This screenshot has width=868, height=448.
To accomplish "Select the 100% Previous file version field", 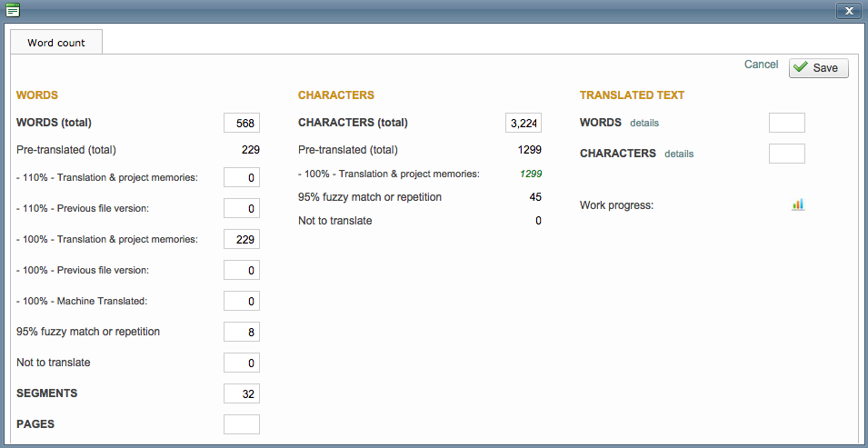I will pos(242,270).
